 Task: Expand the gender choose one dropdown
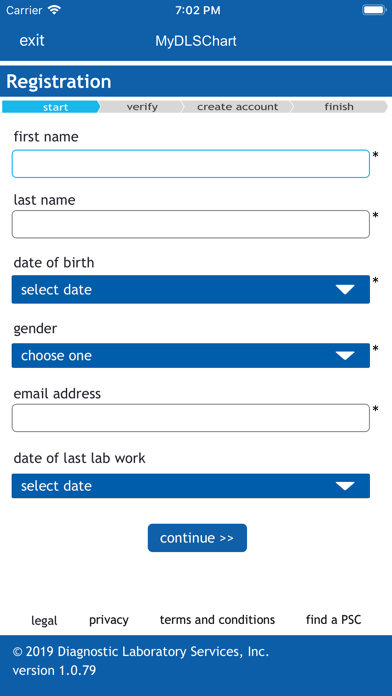coord(190,355)
